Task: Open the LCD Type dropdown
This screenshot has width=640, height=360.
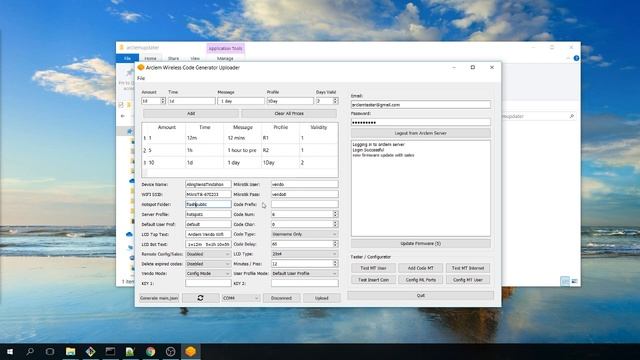Action: [304, 254]
